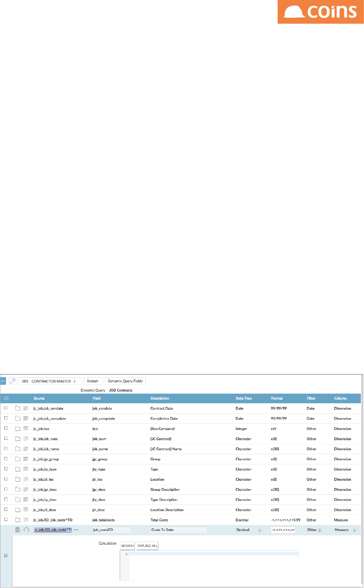Sort by the Description column header
The width and height of the screenshot is (364, 588).
[160, 398]
